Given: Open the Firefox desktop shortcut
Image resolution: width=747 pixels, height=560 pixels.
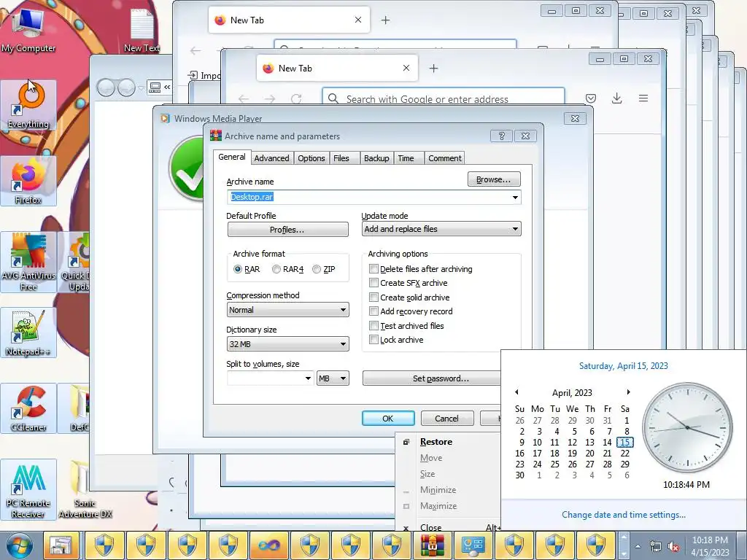Looking at the screenshot, I should [28, 182].
